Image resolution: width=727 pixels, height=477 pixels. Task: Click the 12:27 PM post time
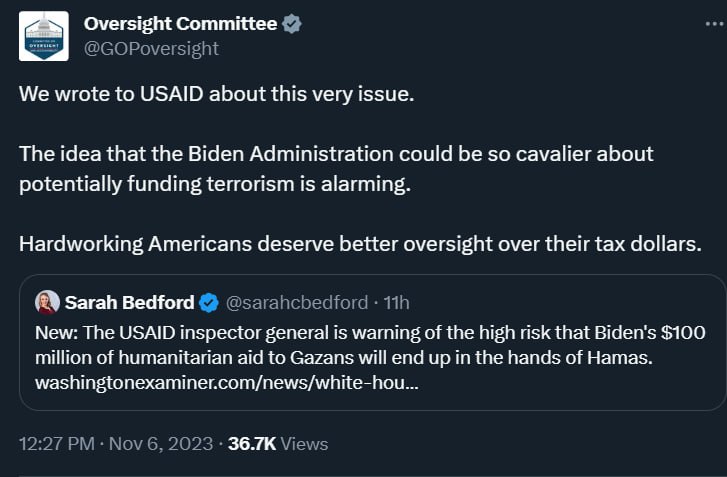[x=55, y=443]
